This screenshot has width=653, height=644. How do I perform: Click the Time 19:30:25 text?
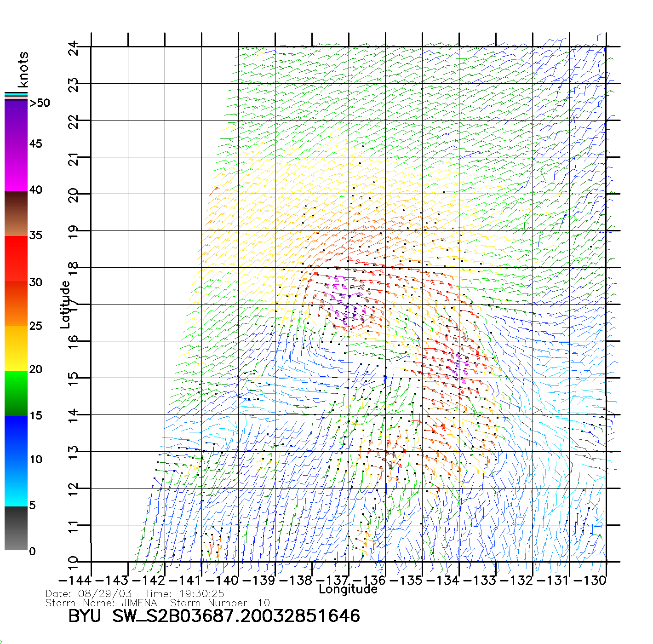pyautogui.click(x=184, y=594)
